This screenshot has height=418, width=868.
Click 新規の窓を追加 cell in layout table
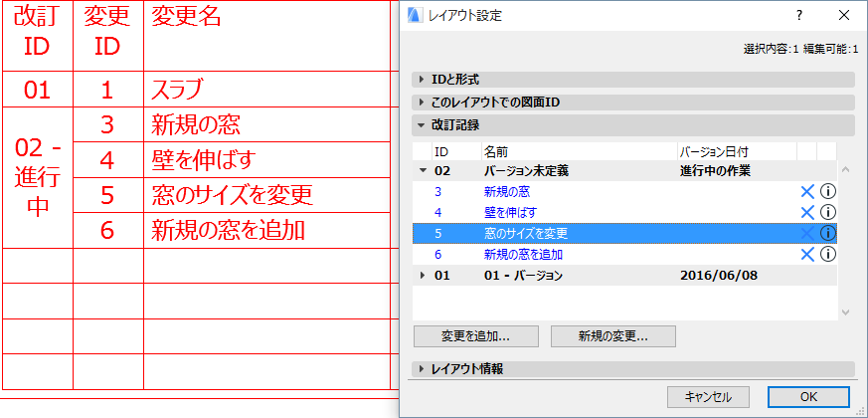pos(266,231)
